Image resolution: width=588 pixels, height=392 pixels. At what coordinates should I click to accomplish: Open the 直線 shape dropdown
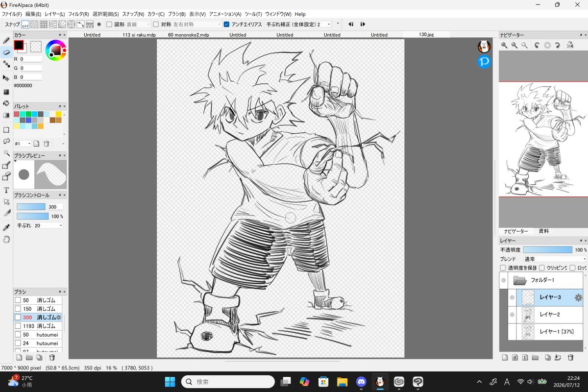point(138,24)
